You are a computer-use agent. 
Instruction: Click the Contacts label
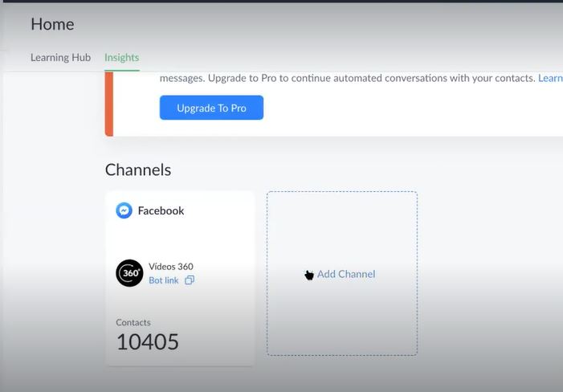133,322
